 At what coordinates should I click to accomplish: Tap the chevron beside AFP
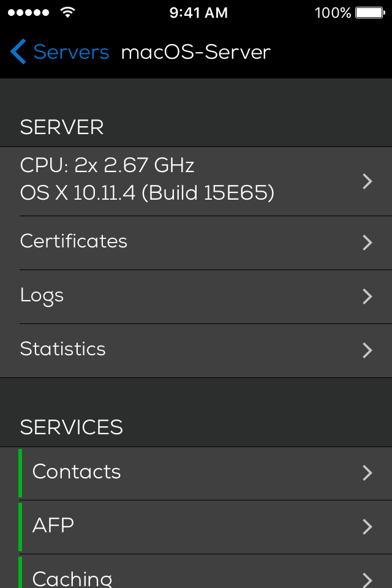click(x=367, y=527)
